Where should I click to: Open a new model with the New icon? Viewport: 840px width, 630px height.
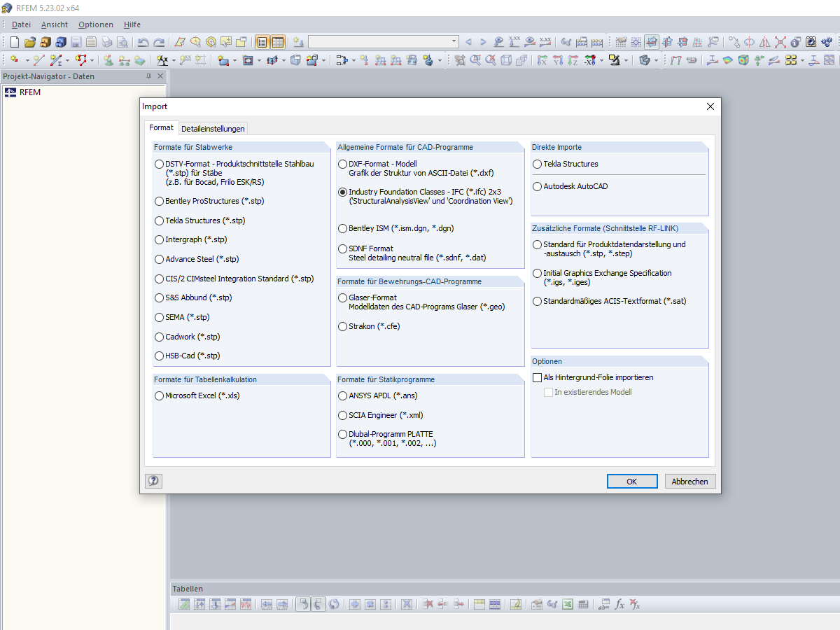14,41
